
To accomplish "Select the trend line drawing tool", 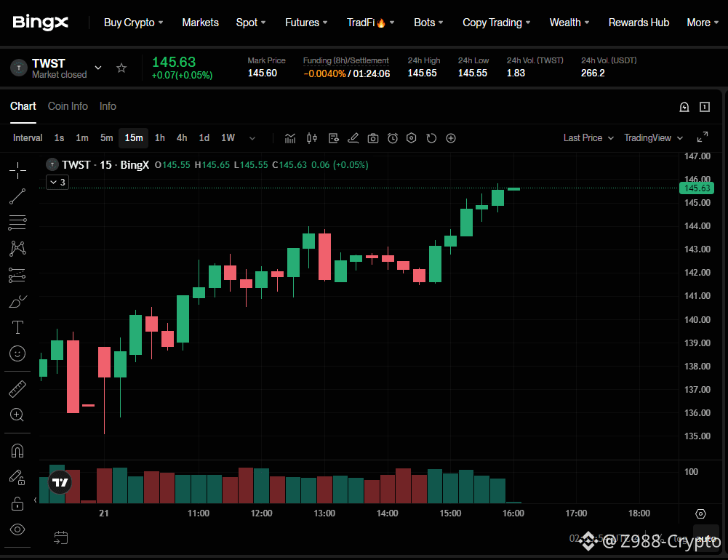I will [x=17, y=196].
